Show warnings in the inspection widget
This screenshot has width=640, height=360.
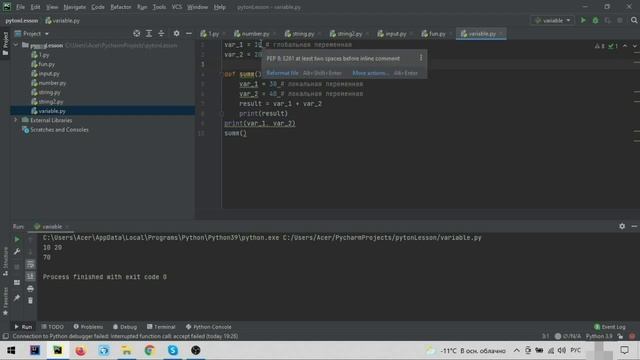point(600,46)
